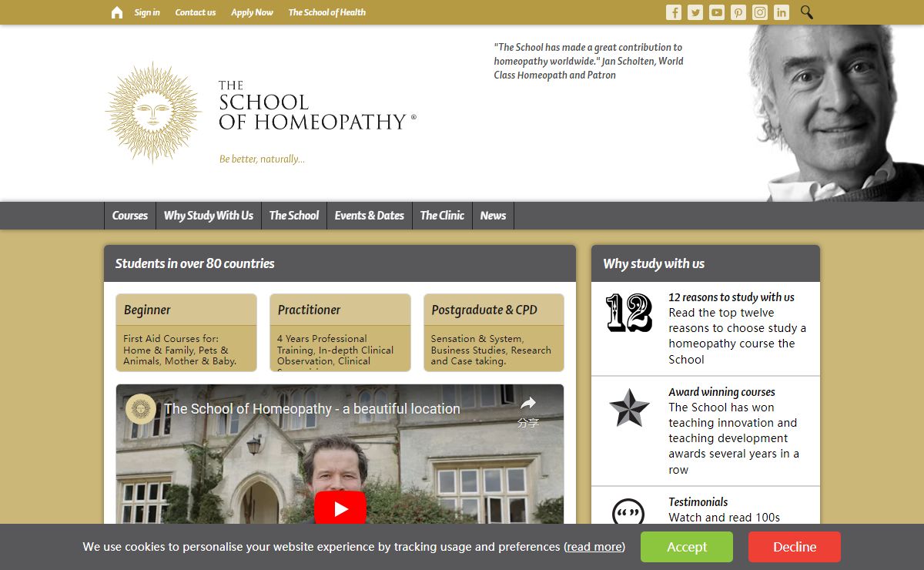This screenshot has width=924, height=570.
Task: Open the Apply Now link
Action: tap(252, 12)
